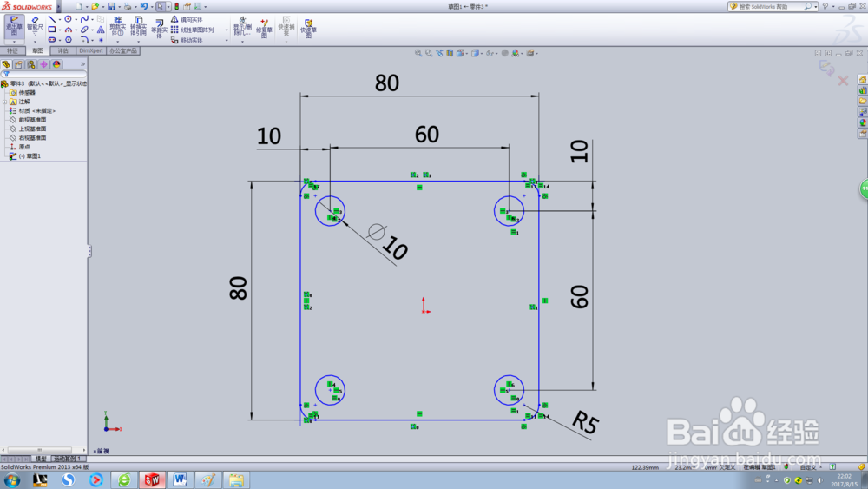Viewport: 868px width, 489px height.
Task: Open the Trim Entities dropdown arrow
Action: click(x=118, y=42)
